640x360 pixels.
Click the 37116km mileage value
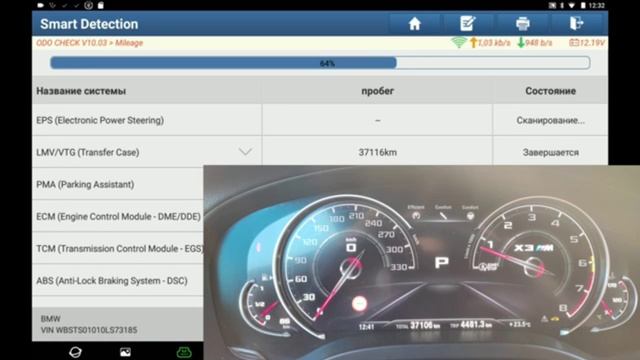pyautogui.click(x=378, y=152)
